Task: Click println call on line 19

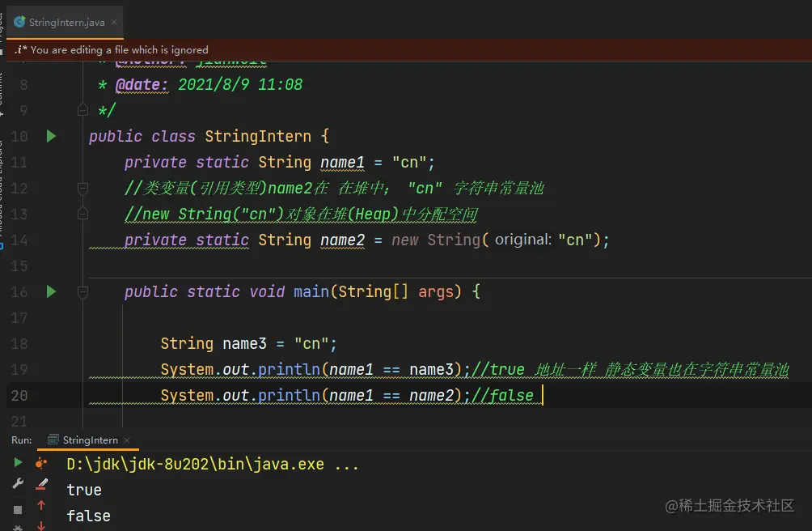Action: [x=289, y=369]
